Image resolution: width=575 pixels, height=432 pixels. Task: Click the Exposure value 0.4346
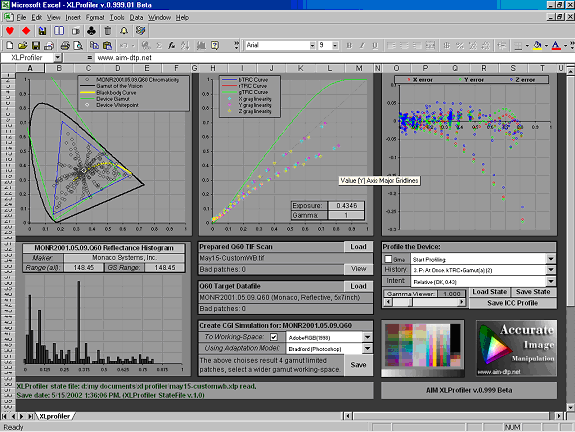(x=347, y=206)
